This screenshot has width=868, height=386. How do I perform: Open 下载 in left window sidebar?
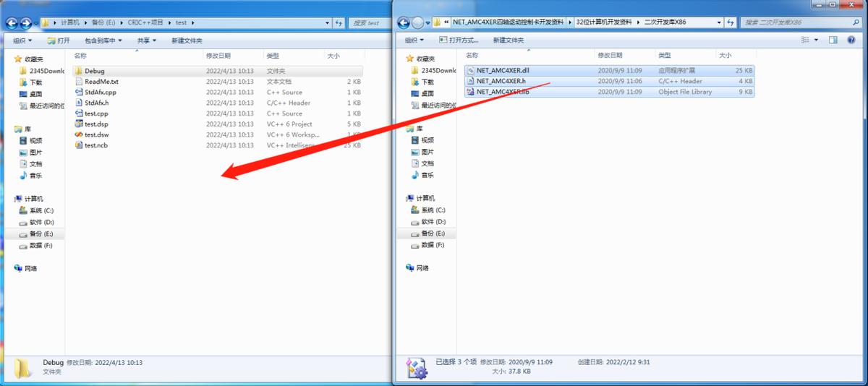pyautogui.click(x=35, y=82)
